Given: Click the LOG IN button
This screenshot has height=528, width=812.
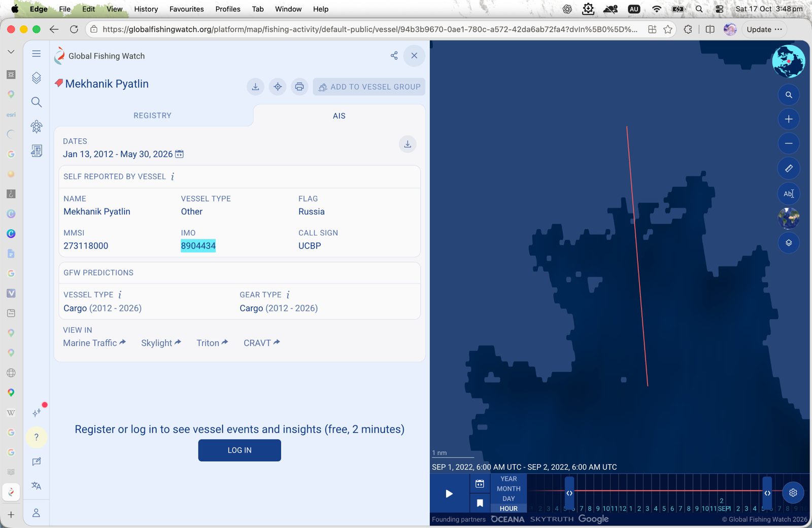Looking at the screenshot, I should click(x=240, y=450).
